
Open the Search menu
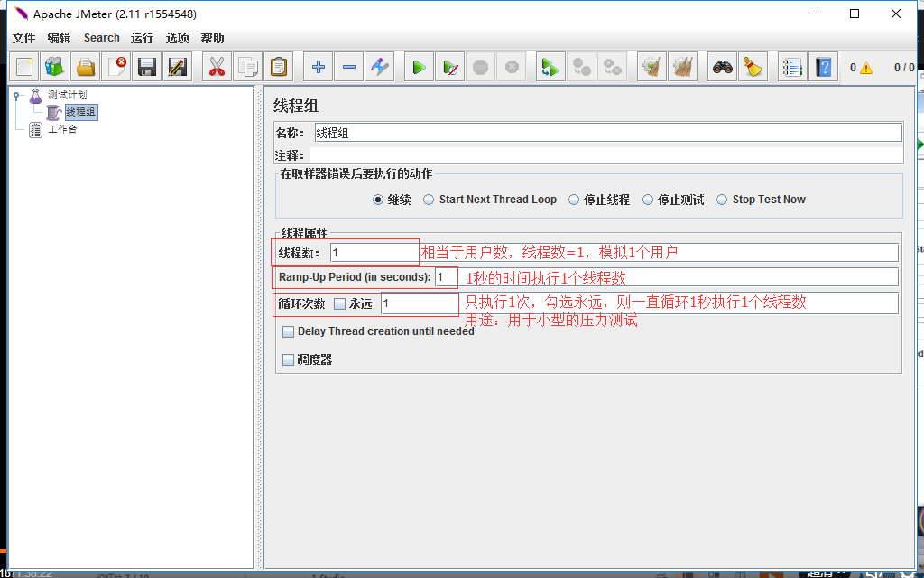pos(101,38)
